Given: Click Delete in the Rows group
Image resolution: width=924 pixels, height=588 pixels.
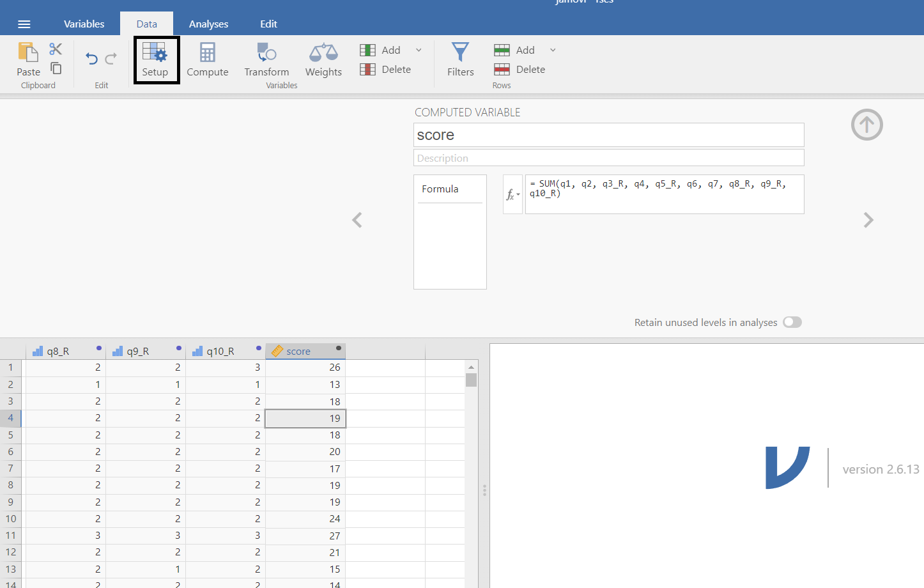Looking at the screenshot, I should pos(520,69).
